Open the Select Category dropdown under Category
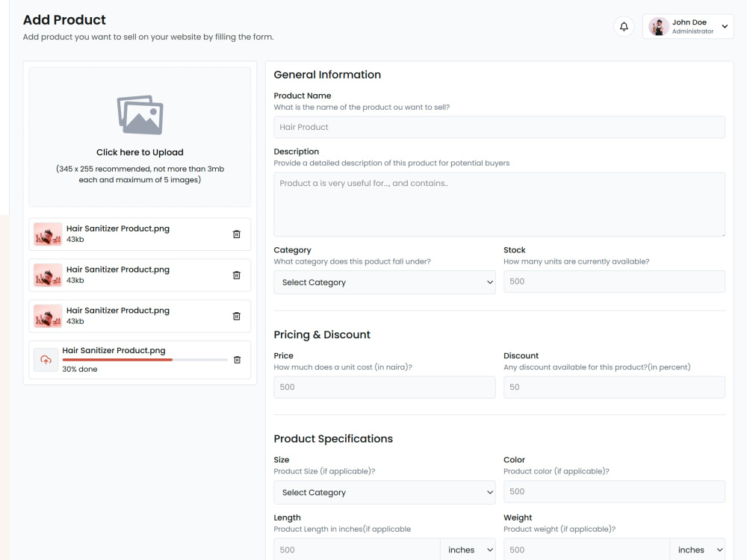This screenshot has height=560, width=747. point(385,282)
